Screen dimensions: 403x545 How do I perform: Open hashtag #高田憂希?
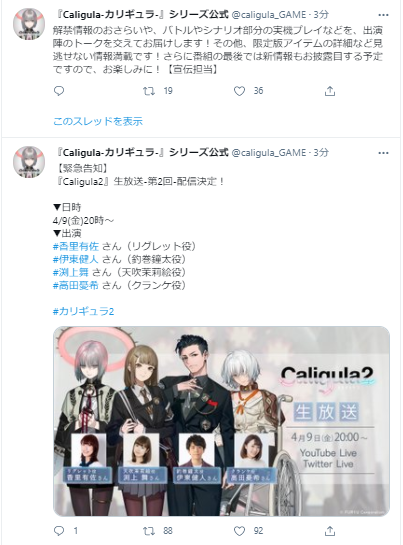click(76, 285)
